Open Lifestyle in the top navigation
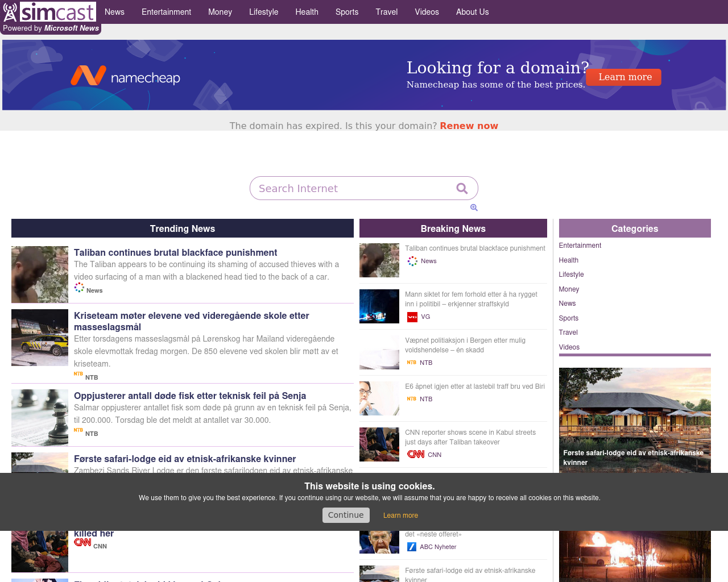Image resolution: width=728 pixels, height=582 pixels. point(264,12)
